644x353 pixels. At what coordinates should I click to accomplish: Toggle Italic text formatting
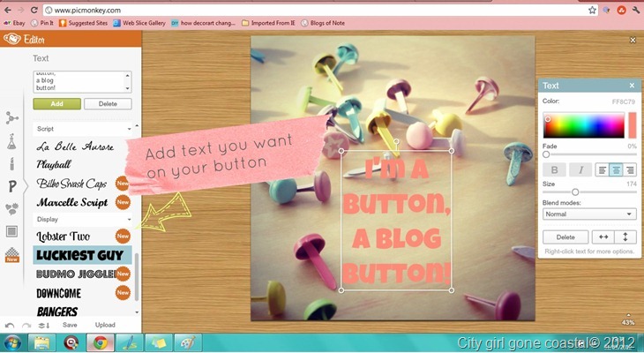point(580,169)
